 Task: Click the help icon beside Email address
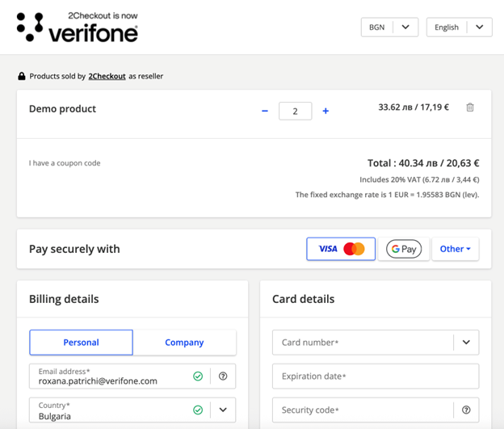point(223,376)
